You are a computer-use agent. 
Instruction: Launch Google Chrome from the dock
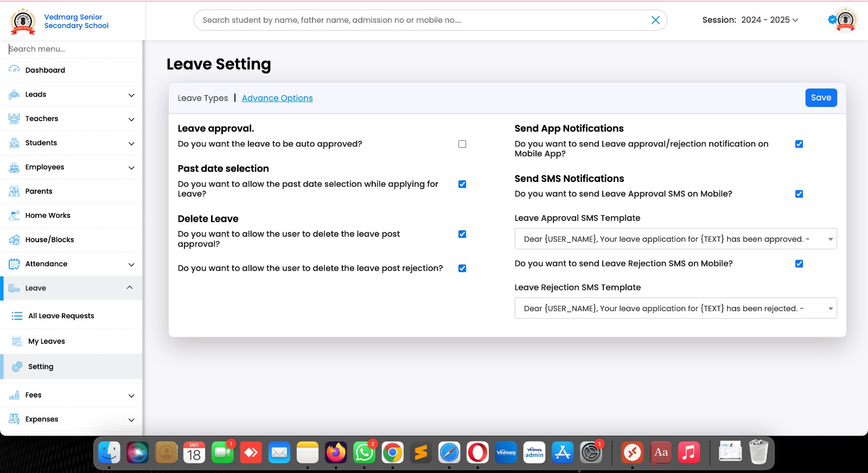393,452
